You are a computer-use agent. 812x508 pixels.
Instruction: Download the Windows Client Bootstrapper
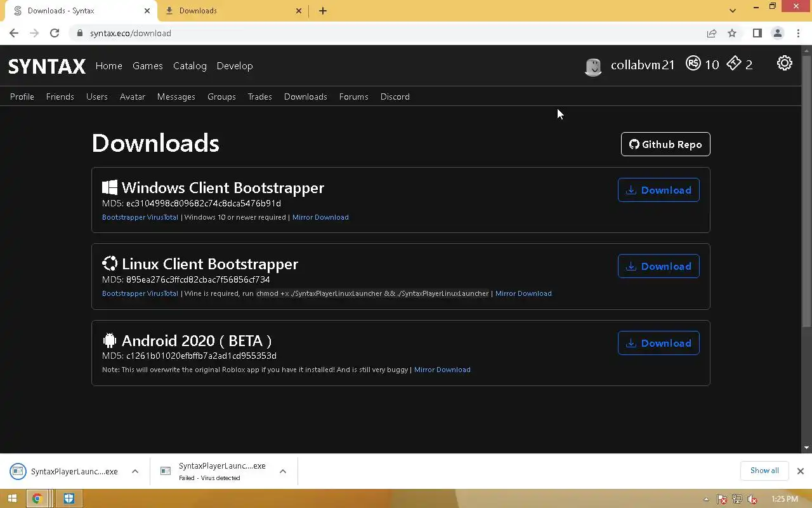click(x=658, y=190)
